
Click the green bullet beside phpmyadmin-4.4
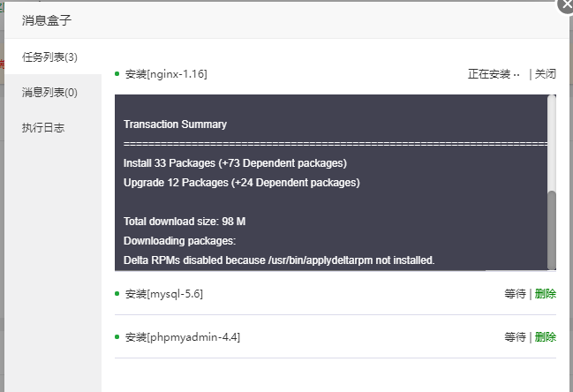click(x=117, y=337)
